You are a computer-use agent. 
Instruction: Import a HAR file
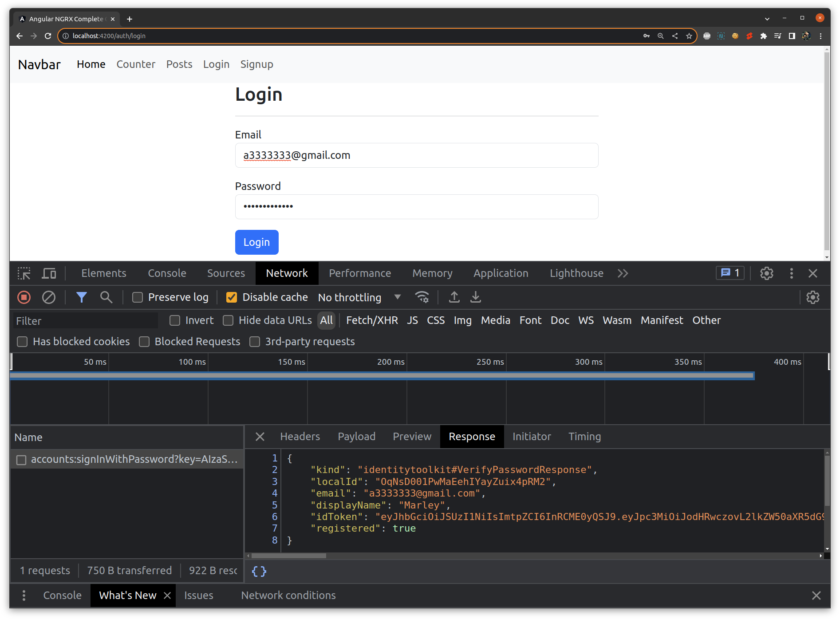click(454, 297)
